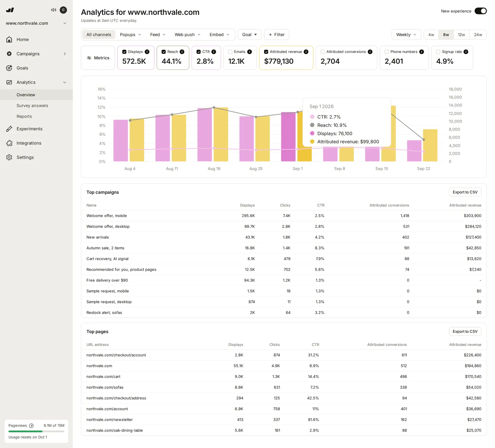Select the 24w time range
This screenshot has width=495, height=448.
coord(478,35)
